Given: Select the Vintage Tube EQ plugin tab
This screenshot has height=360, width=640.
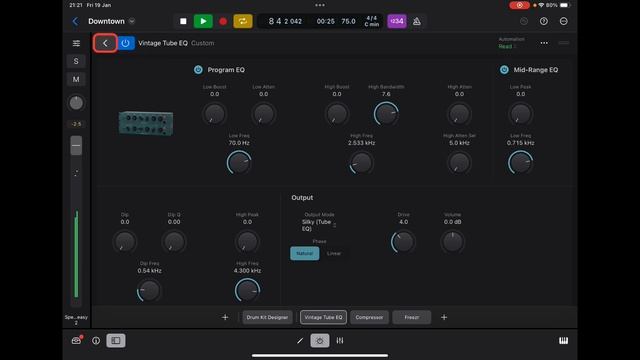Looking at the screenshot, I should 323,317.
